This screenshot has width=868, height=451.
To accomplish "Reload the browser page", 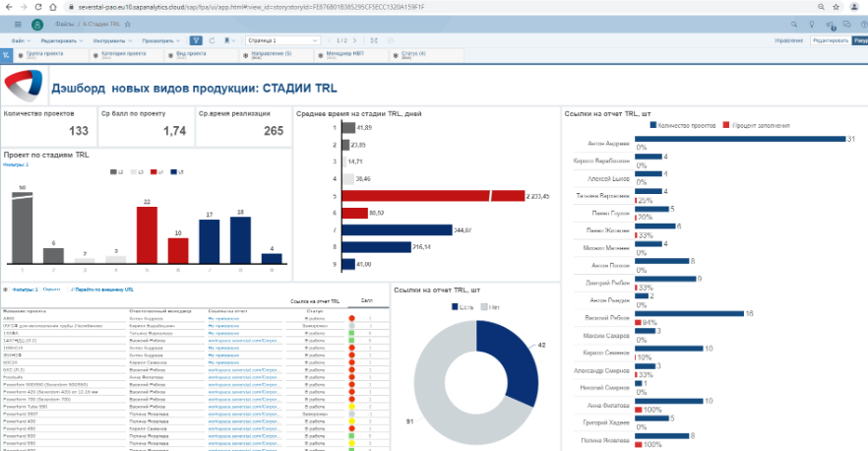I will pyautogui.click(x=35, y=6).
